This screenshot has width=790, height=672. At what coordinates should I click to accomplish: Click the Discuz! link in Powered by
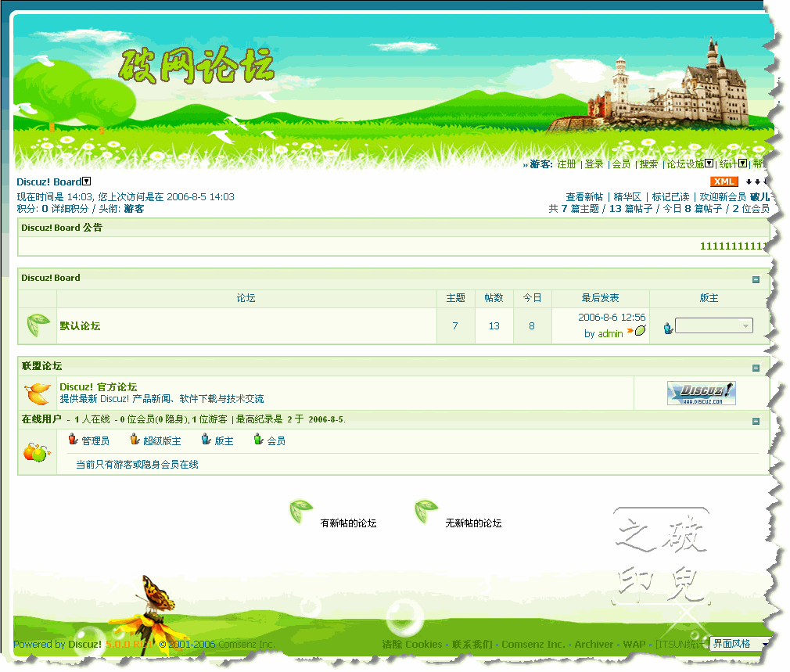pos(84,645)
